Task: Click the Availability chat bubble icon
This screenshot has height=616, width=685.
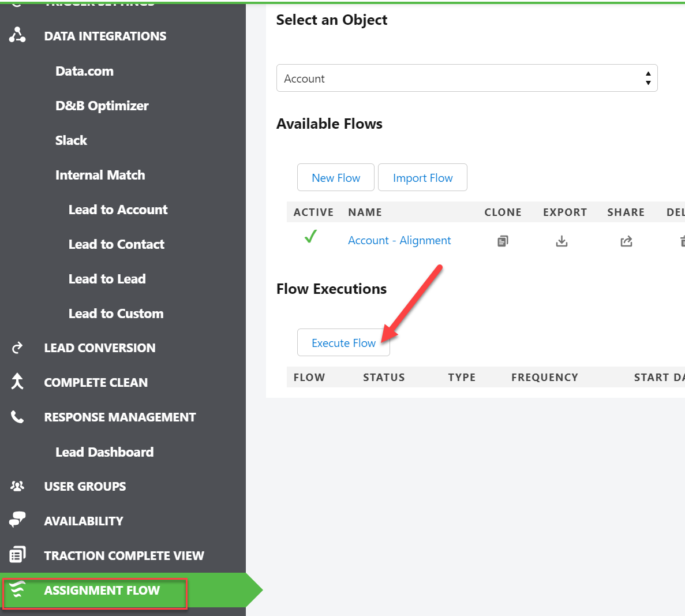Action: (x=17, y=521)
